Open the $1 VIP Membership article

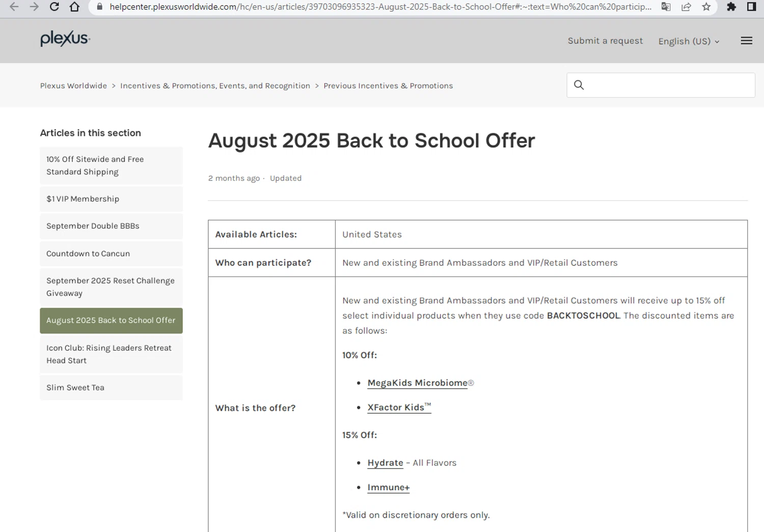click(x=83, y=199)
